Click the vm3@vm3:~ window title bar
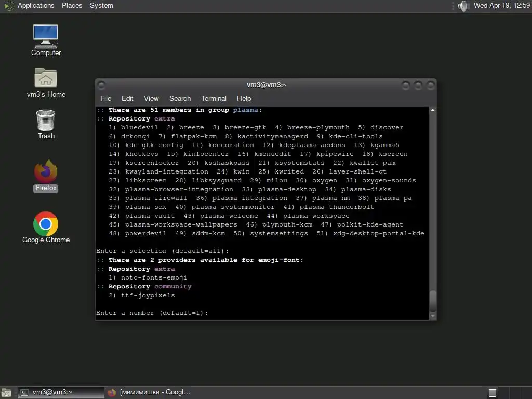 pos(267,85)
